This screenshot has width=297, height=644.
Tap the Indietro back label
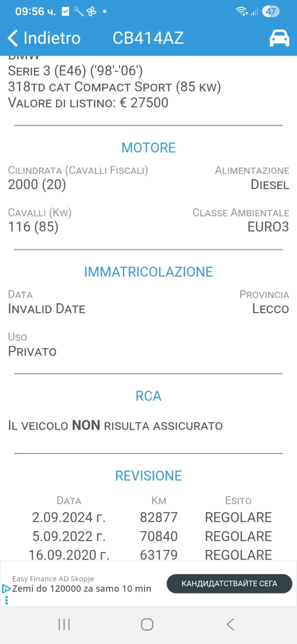coord(52,38)
